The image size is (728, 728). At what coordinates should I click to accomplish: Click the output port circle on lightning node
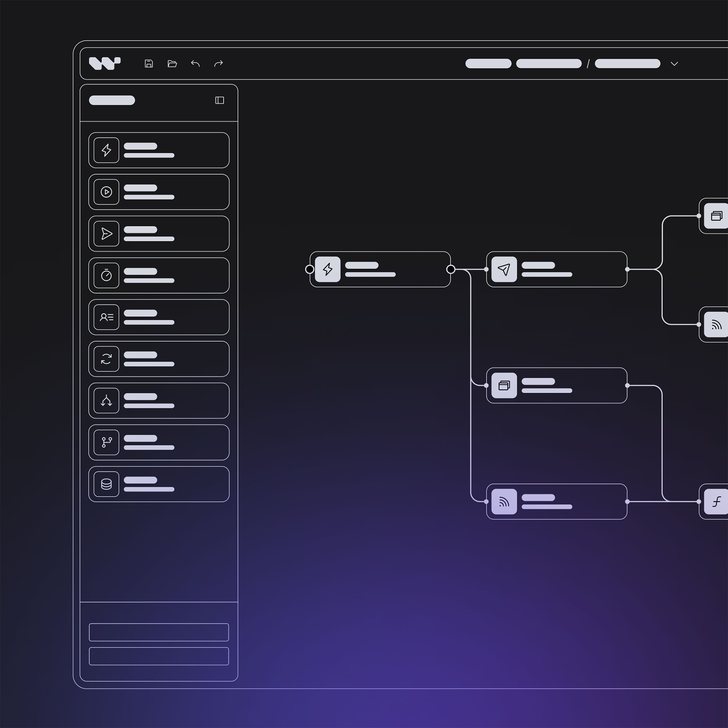point(451,269)
